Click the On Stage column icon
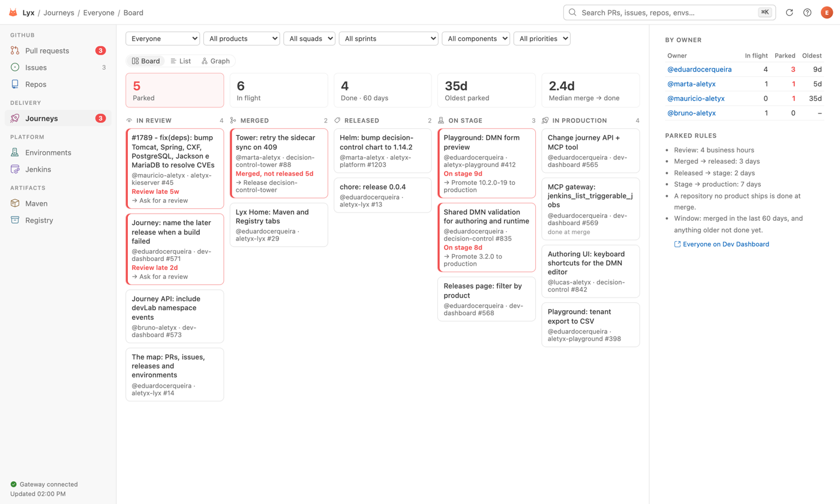The width and height of the screenshot is (840, 504). pos(441,121)
